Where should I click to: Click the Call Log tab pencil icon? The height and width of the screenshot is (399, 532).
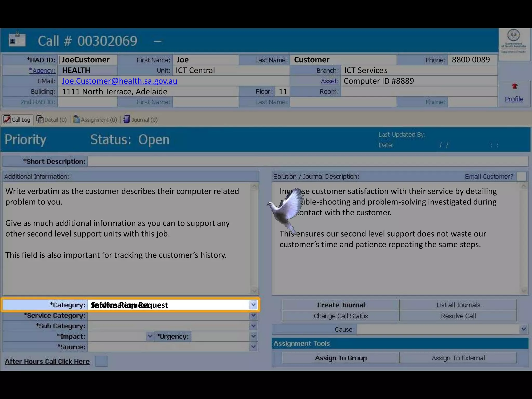click(7, 119)
